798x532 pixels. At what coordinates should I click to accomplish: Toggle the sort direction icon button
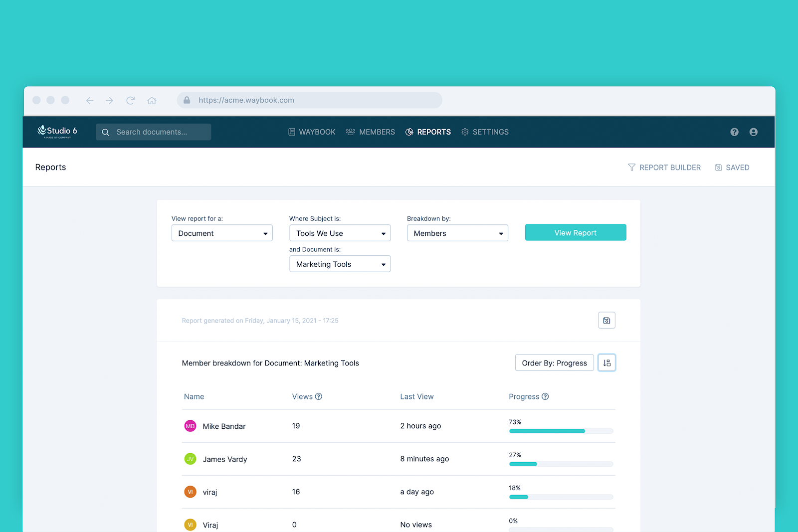click(x=606, y=362)
